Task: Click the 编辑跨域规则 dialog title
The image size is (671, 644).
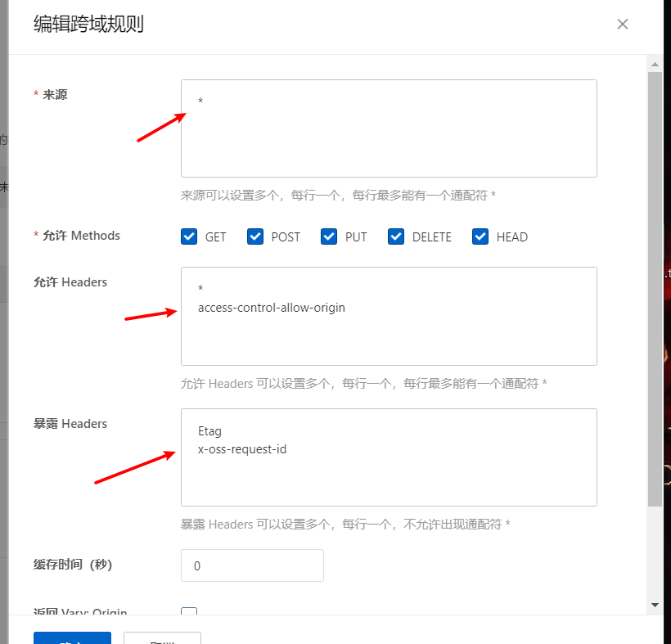Action: pyautogui.click(x=88, y=25)
